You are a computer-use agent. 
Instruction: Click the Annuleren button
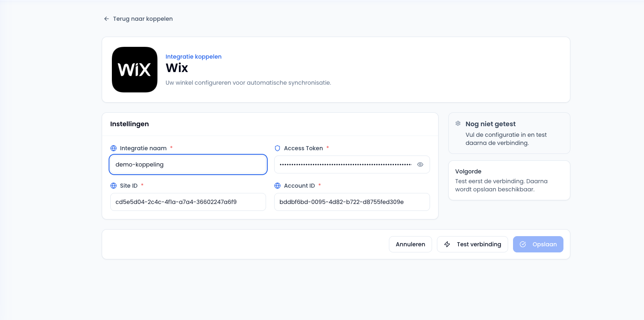410,244
